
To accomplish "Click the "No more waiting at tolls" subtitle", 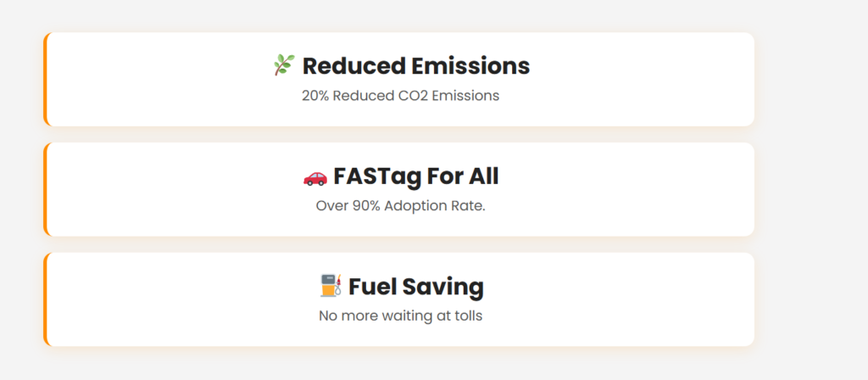I will coord(400,316).
